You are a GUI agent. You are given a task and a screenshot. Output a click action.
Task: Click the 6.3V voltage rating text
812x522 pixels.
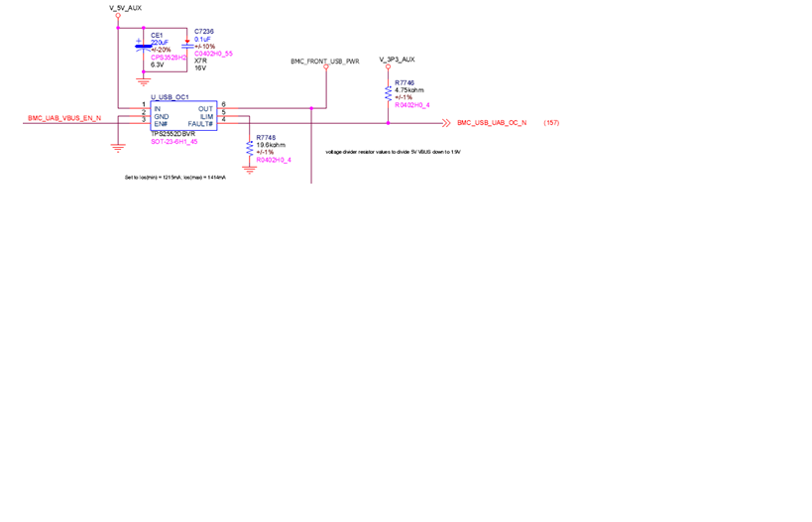[157, 65]
